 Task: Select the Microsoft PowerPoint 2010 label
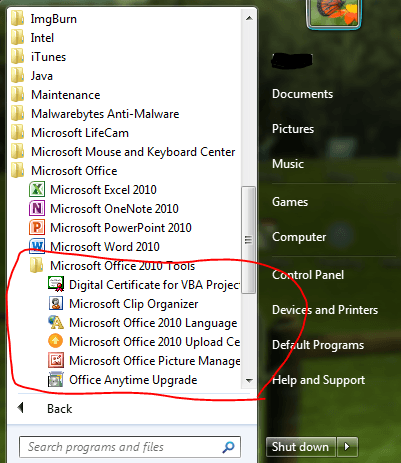[121, 228]
